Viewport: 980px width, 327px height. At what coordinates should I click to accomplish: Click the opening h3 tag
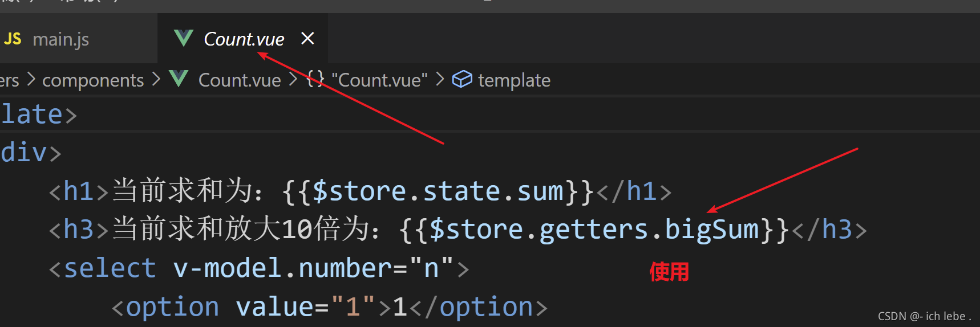79,230
